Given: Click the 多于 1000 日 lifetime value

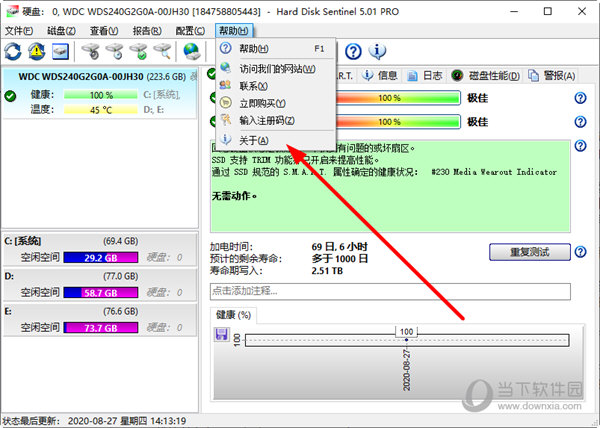Looking at the screenshot, I should [x=340, y=259].
